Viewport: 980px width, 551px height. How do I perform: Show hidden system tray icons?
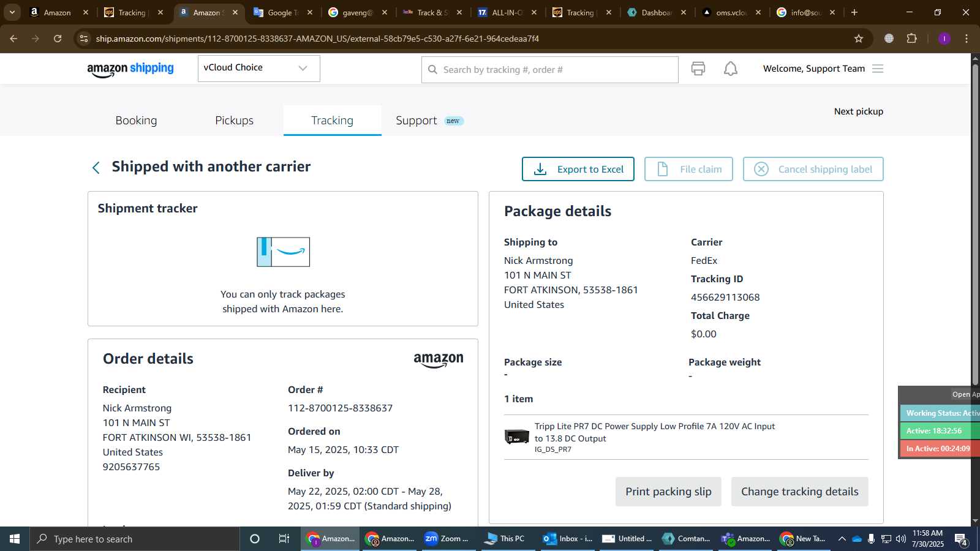(842, 539)
